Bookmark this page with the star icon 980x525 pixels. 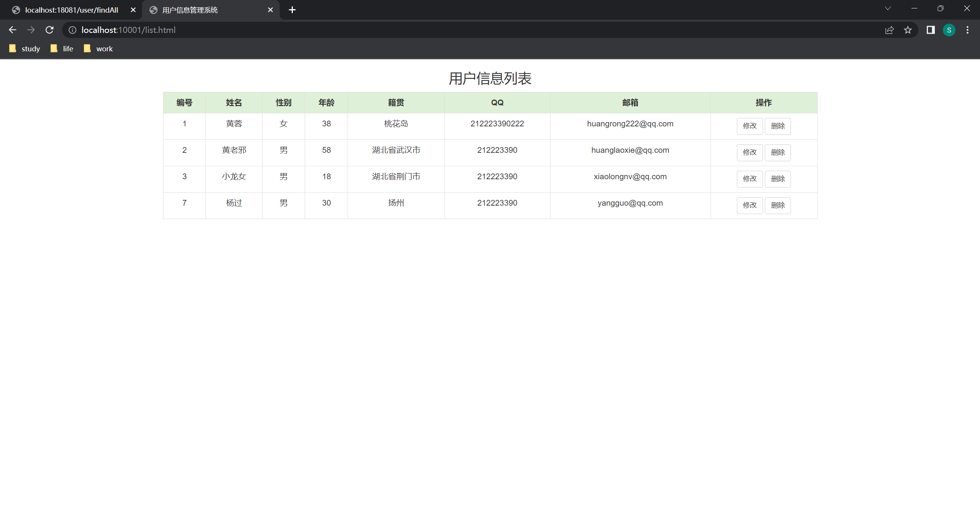(x=908, y=30)
